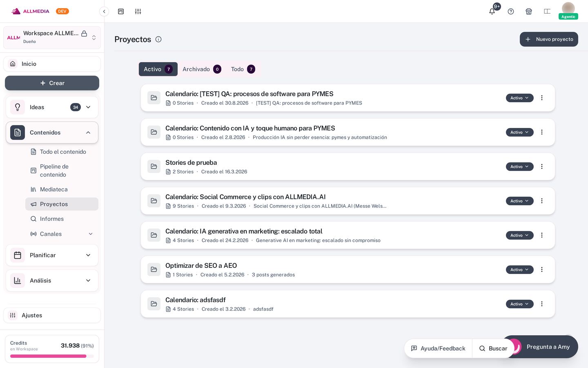Click the Buscar search button
The height and width of the screenshot is (368, 588).
point(493,348)
